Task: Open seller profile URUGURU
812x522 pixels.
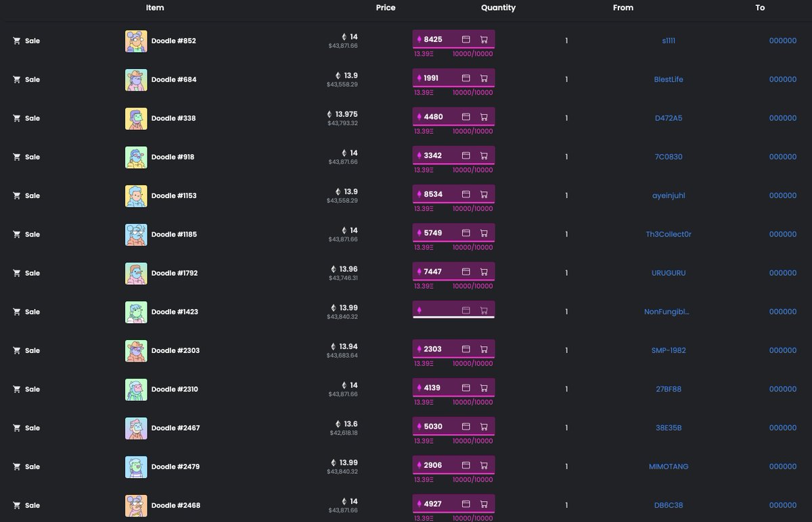Action: (x=669, y=273)
